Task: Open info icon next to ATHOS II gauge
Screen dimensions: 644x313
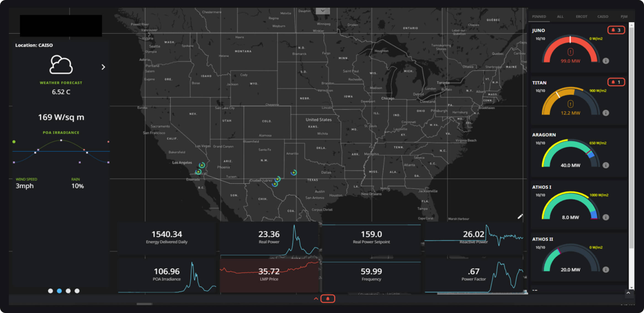Action: (606, 269)
